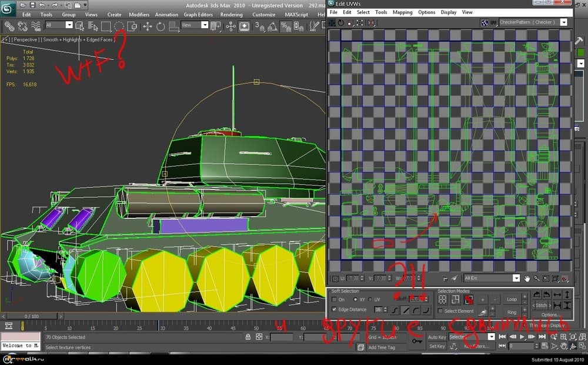Click the Select and Rotate tool
The width and height of the screenshot is (588, 365).
[x=160, y=26]
